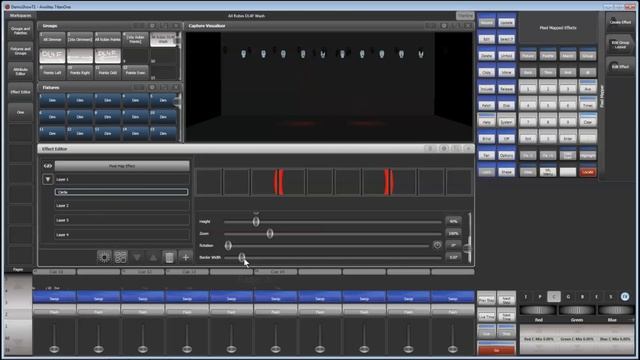Click the Red attribute wheel
This screenshot has height=360, width=640.
[x=538, y=310]
